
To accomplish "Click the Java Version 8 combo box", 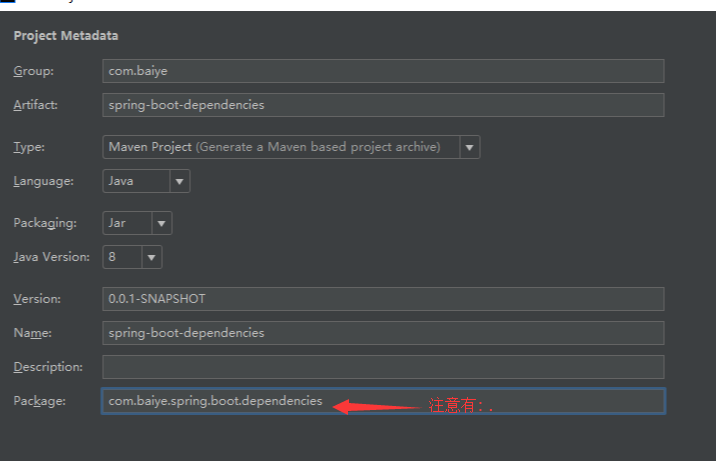I will tap(132, 257).
